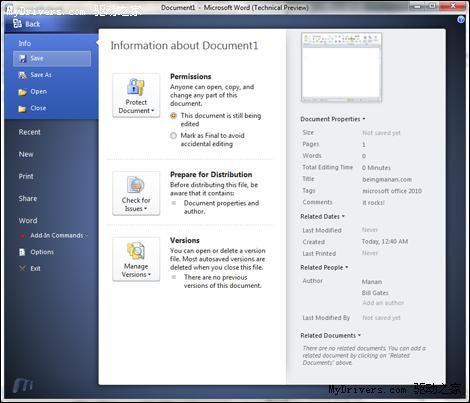Click the Save disk icon

tap(22, 59)
